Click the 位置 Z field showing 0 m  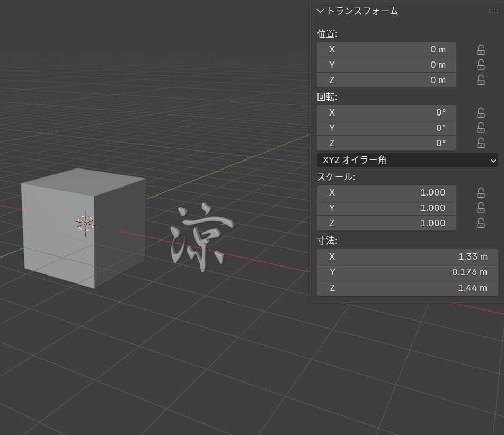tap(386, 80)
